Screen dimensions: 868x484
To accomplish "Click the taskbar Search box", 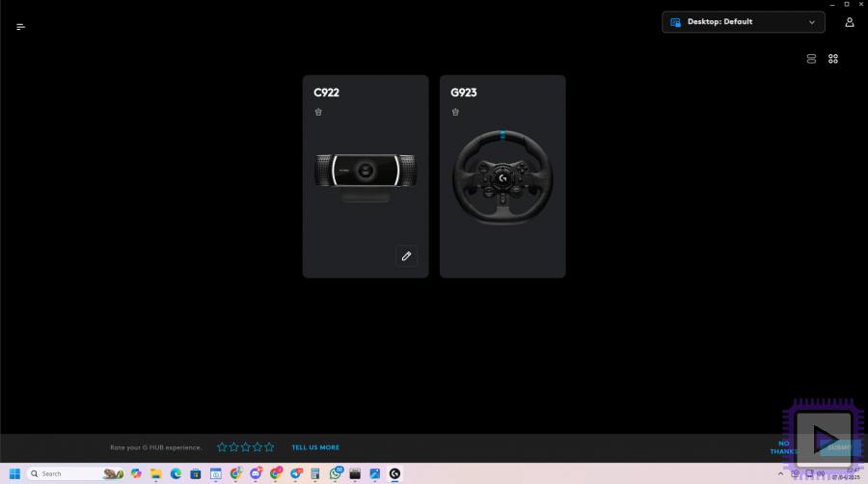I will 76,474.
